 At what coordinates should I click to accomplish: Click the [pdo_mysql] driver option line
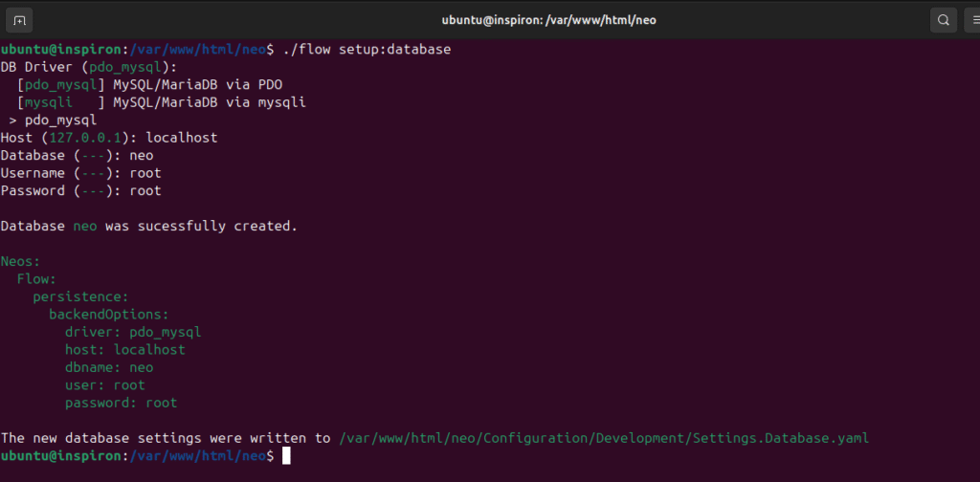click(149, 84)
